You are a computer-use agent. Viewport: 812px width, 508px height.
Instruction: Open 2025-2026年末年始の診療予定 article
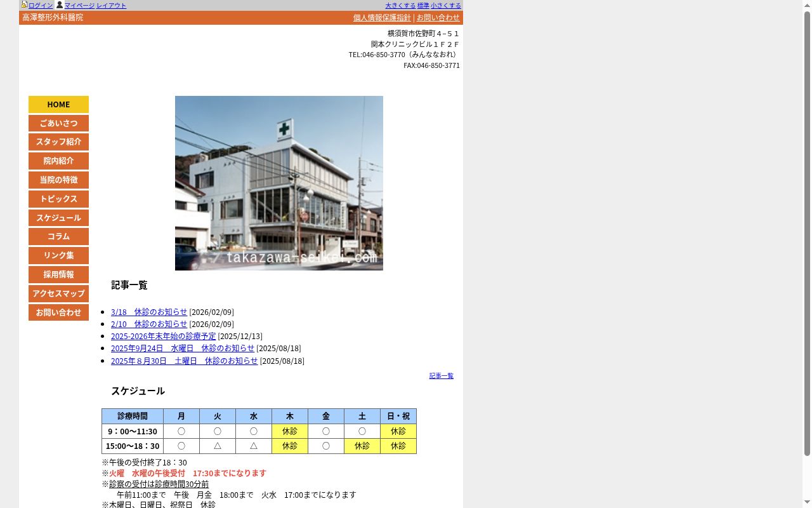pyautogui.click(x=164, y=336)
